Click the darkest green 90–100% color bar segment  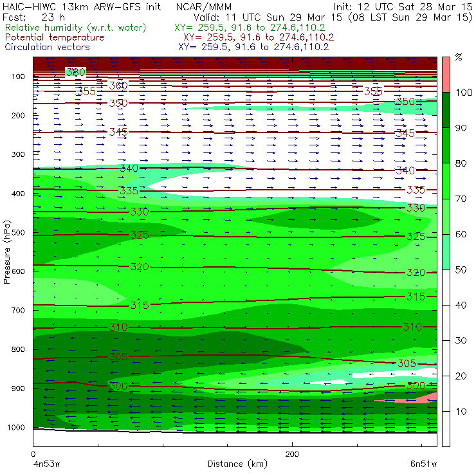click(x=446, y=110)
